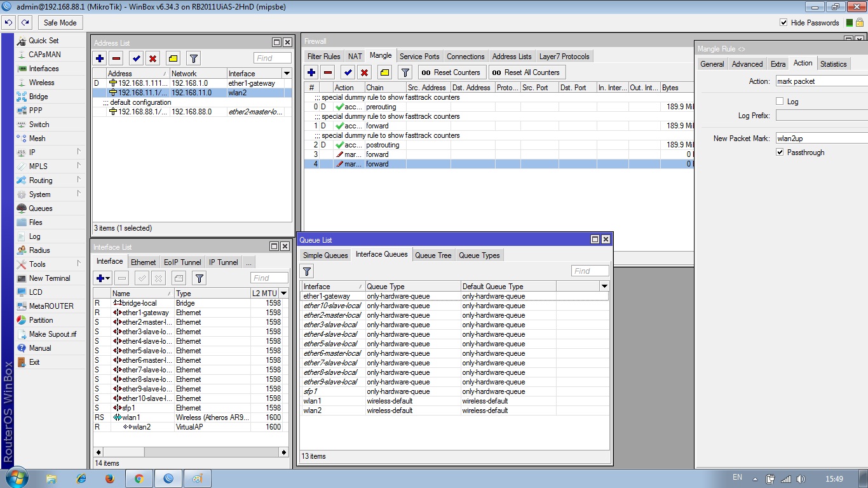Open column dropdown arrow in Address List header
Screen dimensions: 868x488
point(287,74)
